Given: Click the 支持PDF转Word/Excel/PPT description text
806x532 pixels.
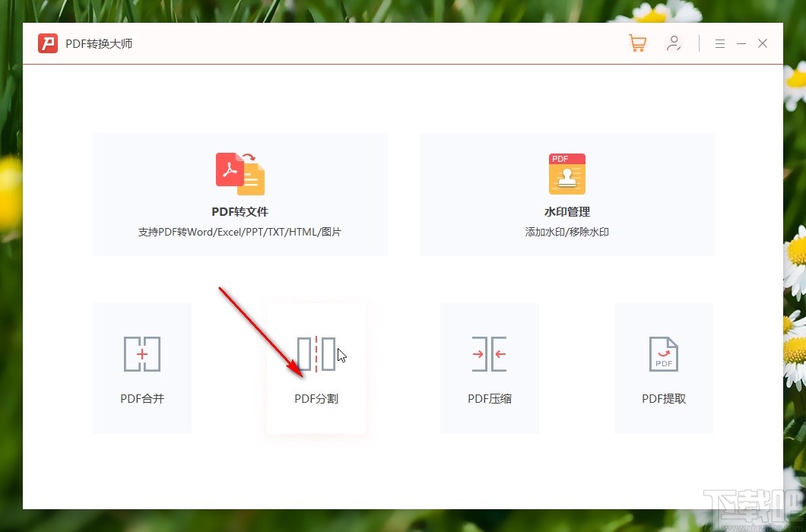Looking at the screenshot, I should pyautogui.click(x=240, y=232).
